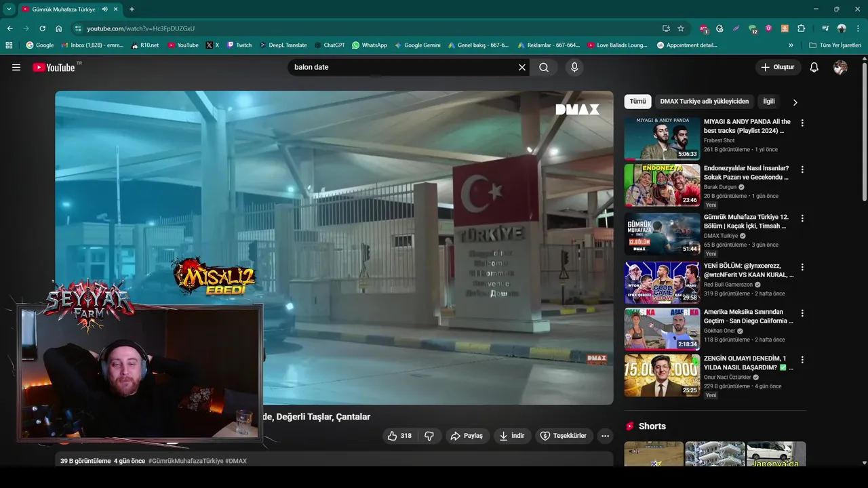868x488 pixels.
Task: Open the tab search dropdown arrow
Action: 9,9
